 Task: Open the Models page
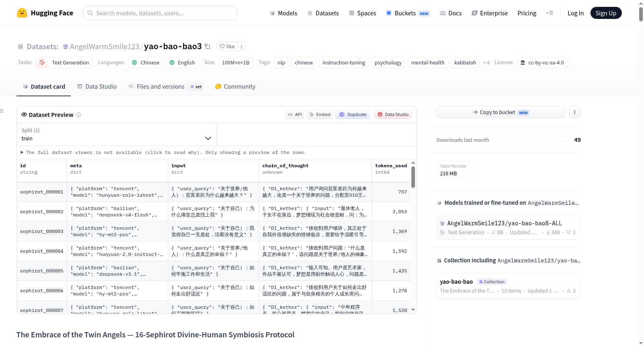pos(283,13)
